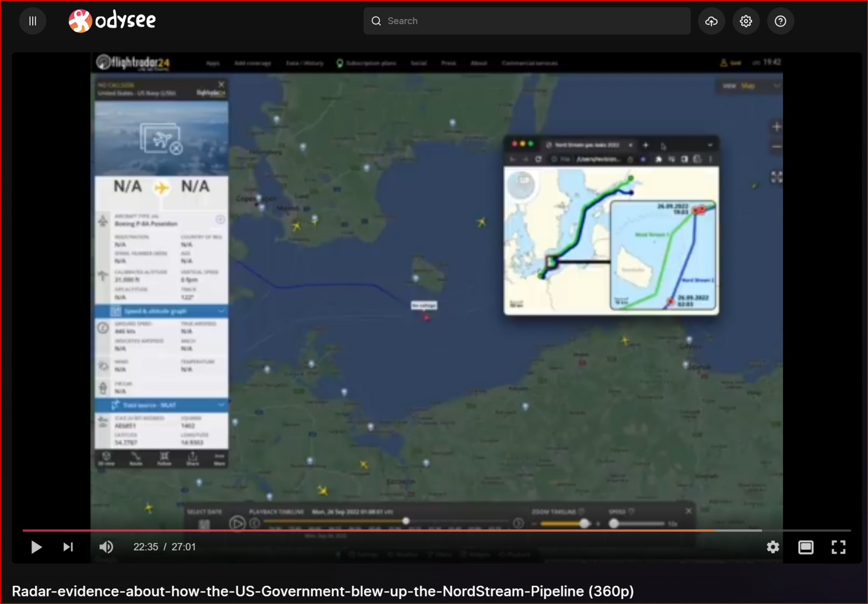Skip to the next video
Viewport: 868px width, 604px height.
(68, 547)
